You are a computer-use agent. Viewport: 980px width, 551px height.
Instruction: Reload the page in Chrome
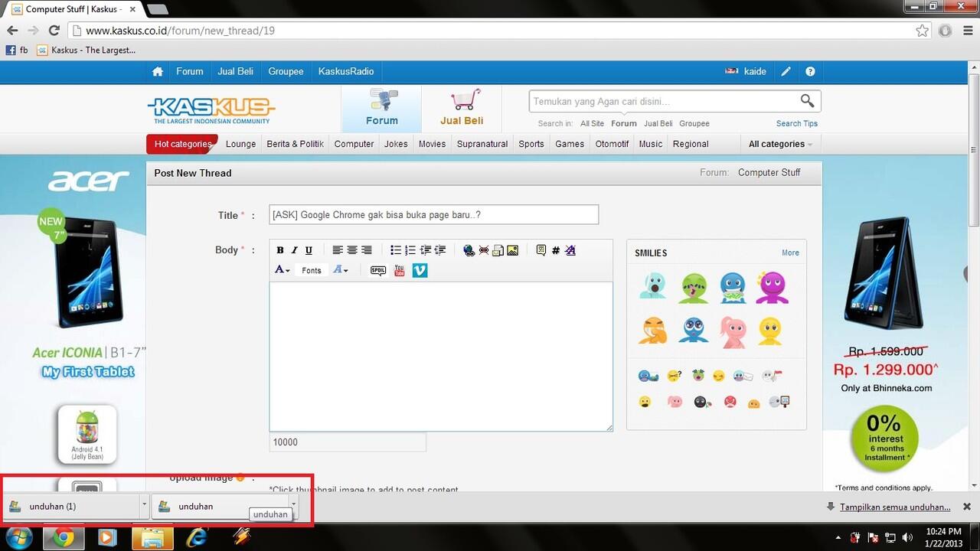point(54,31)
